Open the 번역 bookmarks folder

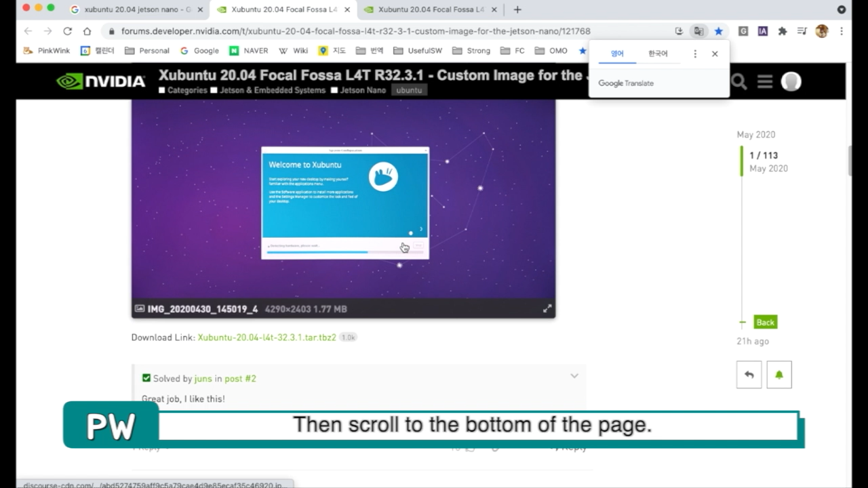370,51
